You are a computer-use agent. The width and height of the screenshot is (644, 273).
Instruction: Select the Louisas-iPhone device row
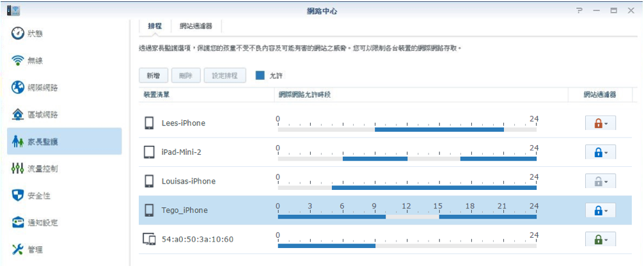click(385, 181)
